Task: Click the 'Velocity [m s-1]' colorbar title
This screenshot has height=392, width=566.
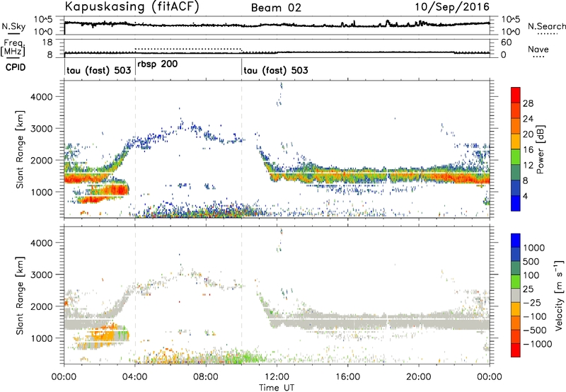Action: (559, 295)
